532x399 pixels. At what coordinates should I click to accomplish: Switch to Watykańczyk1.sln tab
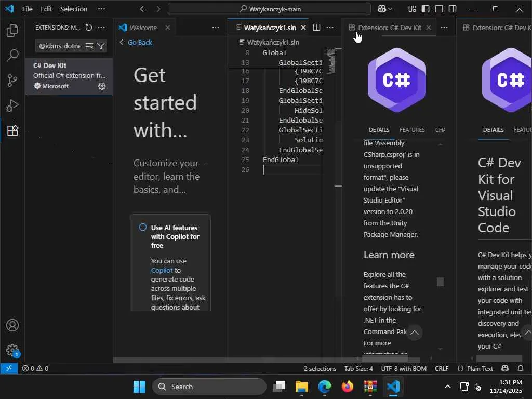(270, 28)
